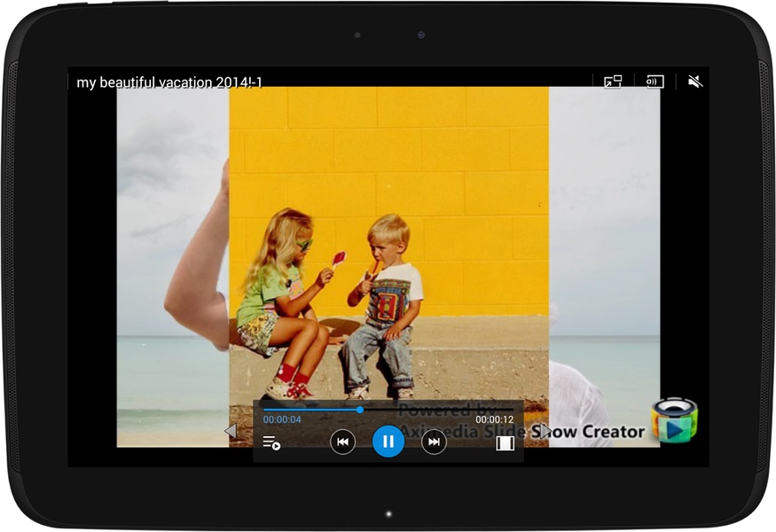
Task: Tap the screen cast icon
Action: tap(655, 82)
